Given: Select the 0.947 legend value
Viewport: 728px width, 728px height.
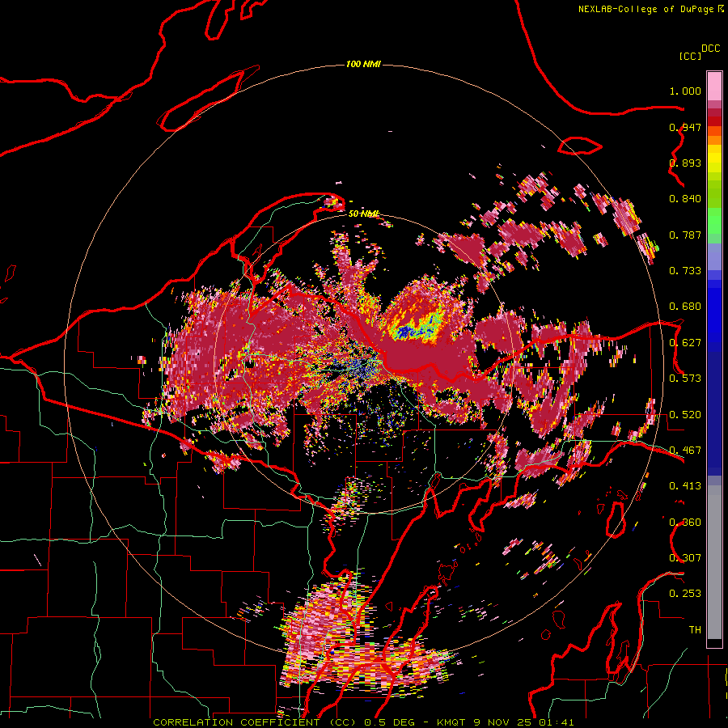Looking at the screenshot, I should click(x=685, y=127).
